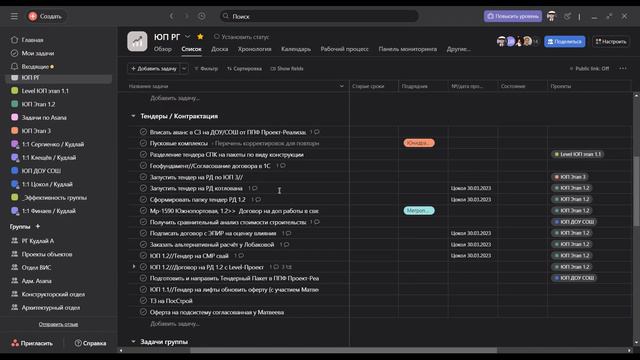Viewport: 640px width, 360px height.
Task: Click the orange tag on Пусковые комплексы row
Action: click(419, 143)
